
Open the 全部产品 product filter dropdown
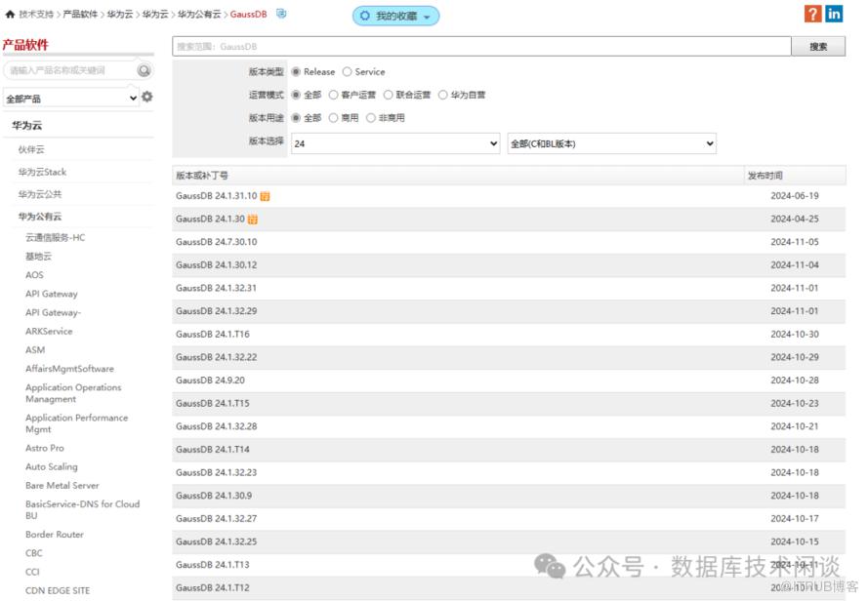click(71, 99)
